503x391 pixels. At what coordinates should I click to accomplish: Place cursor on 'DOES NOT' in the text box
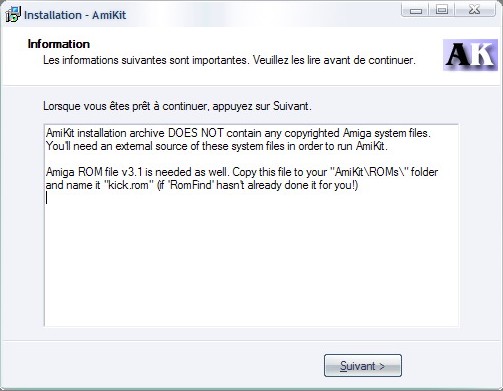195,133
